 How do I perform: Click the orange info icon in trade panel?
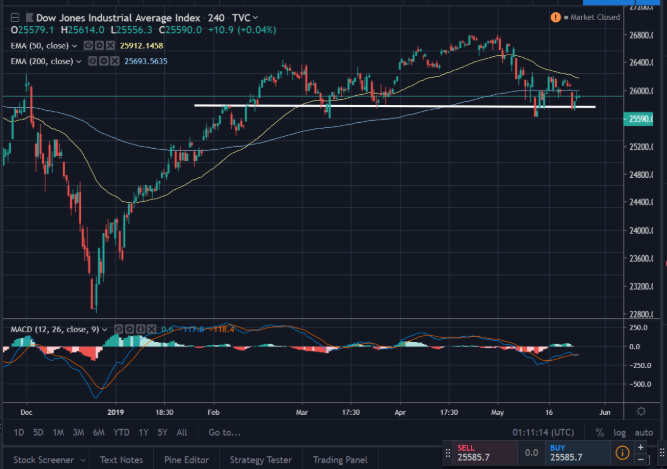click(x=622, y=453)
